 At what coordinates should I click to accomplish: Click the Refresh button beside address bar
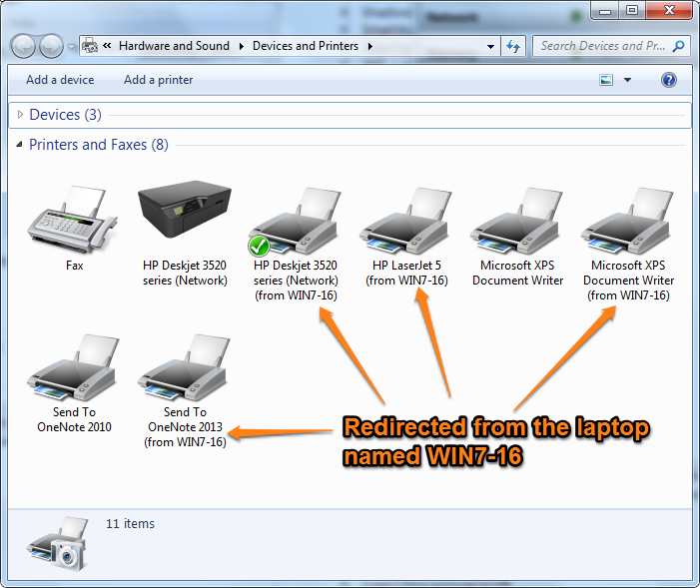[513, 46]
